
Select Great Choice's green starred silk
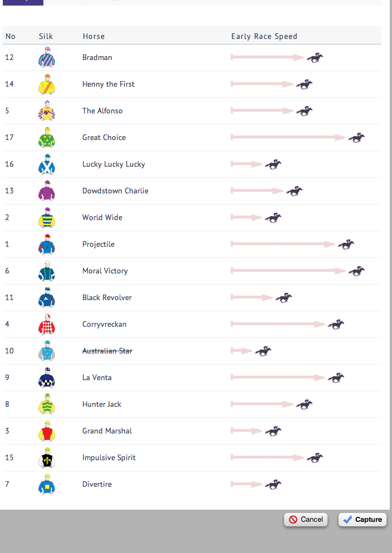[47, 137]
